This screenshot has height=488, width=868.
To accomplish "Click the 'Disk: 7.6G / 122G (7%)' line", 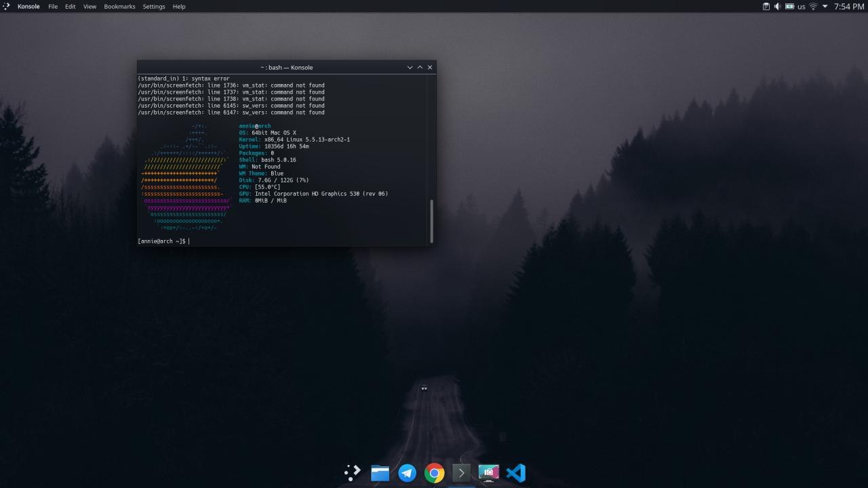I will (274, 180).
